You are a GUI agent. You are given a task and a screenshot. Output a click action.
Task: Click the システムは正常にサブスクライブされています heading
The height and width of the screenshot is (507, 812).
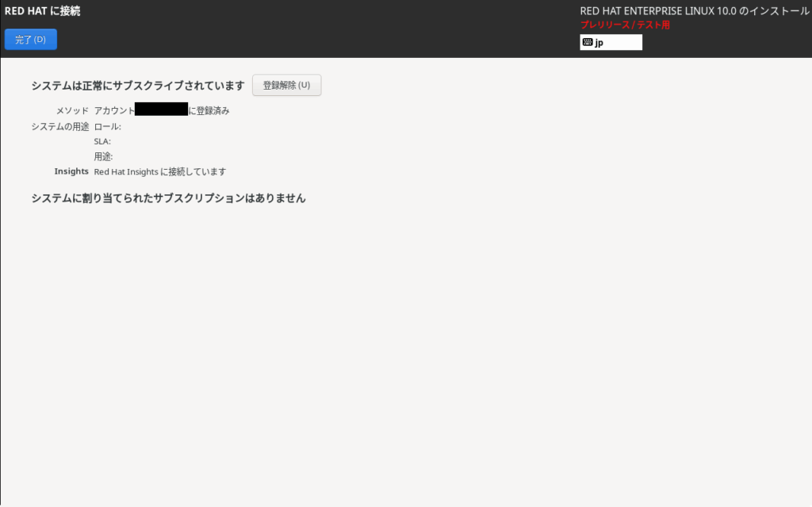tap(137, 86)
